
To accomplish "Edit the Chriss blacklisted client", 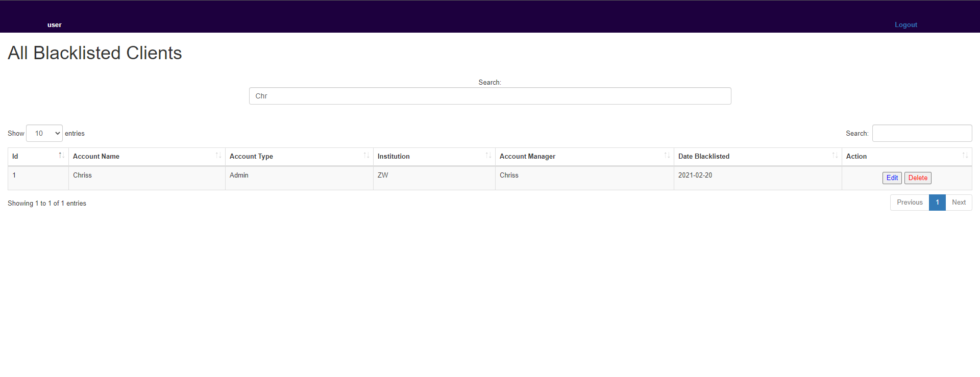I will pos(892,178).
